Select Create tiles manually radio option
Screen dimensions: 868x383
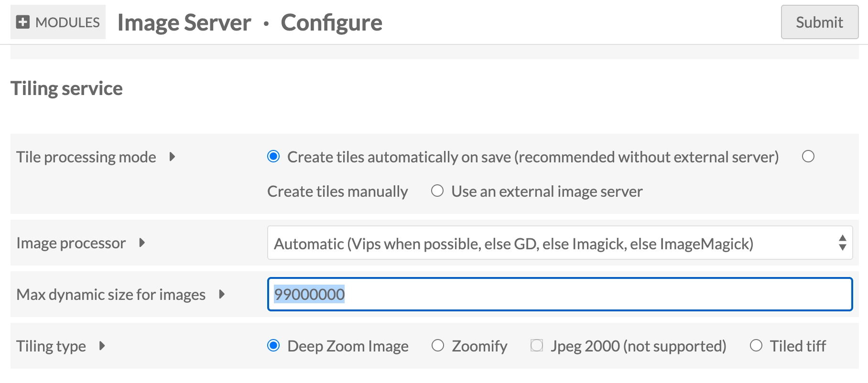(x=808, y=157)
